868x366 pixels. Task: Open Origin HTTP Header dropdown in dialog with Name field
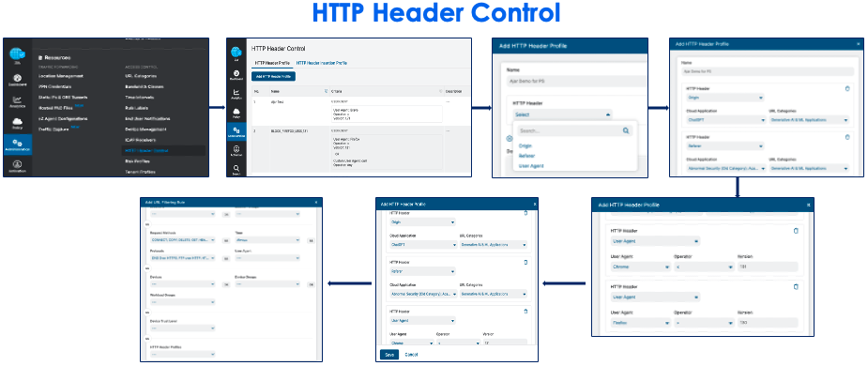[724, 98]
